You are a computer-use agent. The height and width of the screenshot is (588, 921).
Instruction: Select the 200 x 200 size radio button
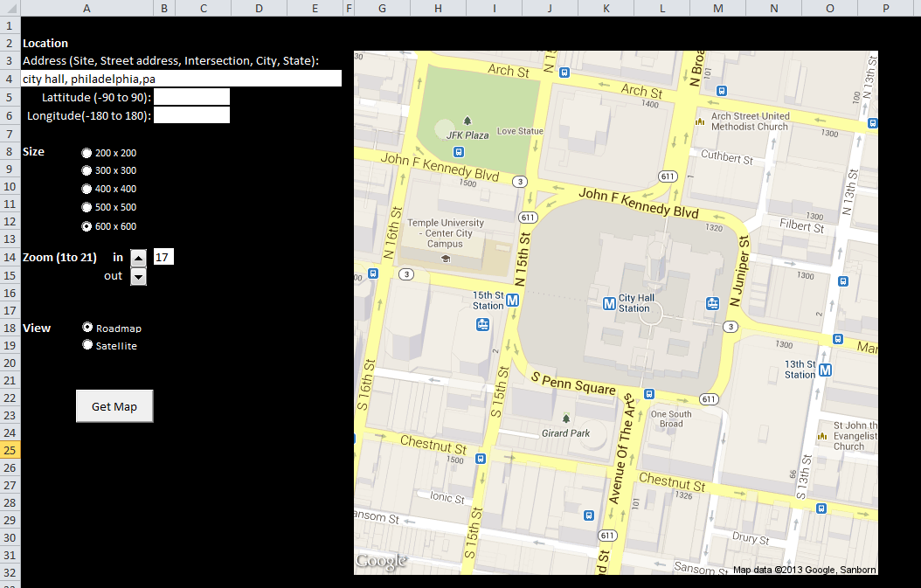[x=87, y=152]
